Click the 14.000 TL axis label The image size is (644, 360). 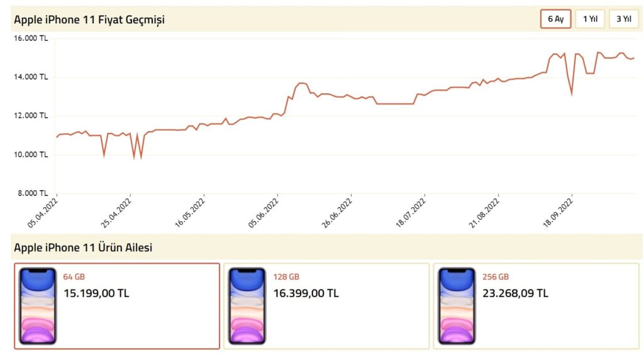pyautogui.click(x=31, y=77)
